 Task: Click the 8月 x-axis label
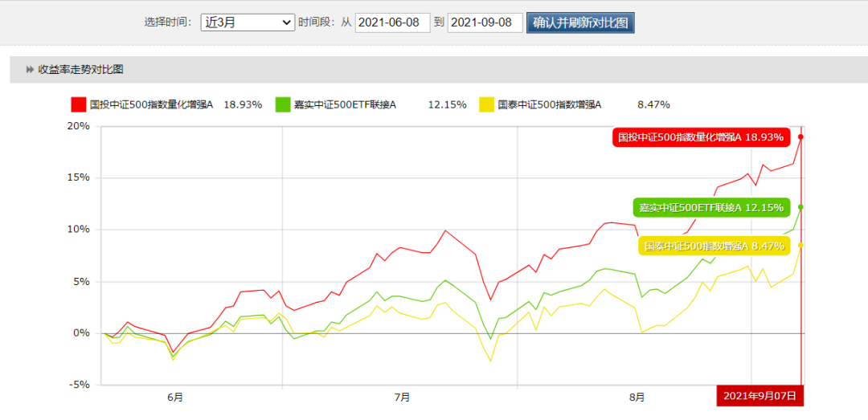pos(637,398)
